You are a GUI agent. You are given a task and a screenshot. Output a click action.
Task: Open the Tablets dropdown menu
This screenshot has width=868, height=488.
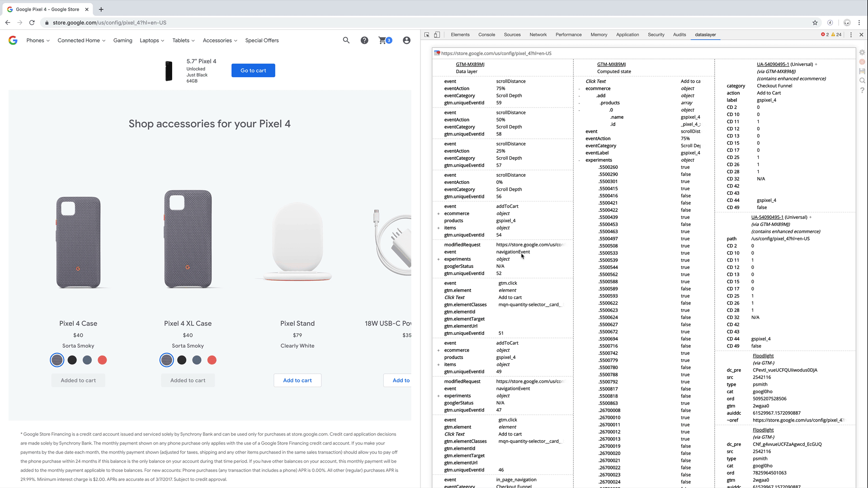pos(184,41)
